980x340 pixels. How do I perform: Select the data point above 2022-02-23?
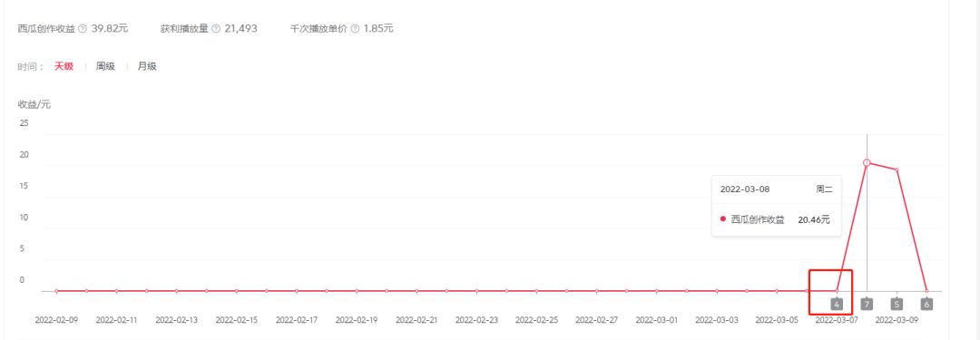(477, 291)
